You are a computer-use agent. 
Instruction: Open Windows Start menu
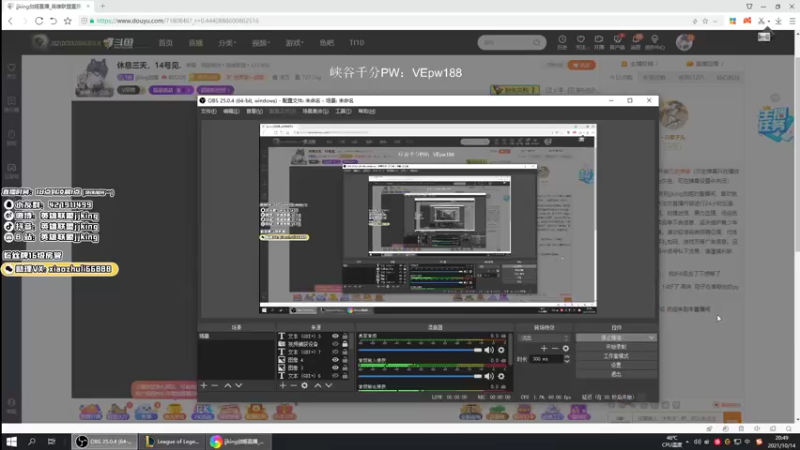click(11, 441)
